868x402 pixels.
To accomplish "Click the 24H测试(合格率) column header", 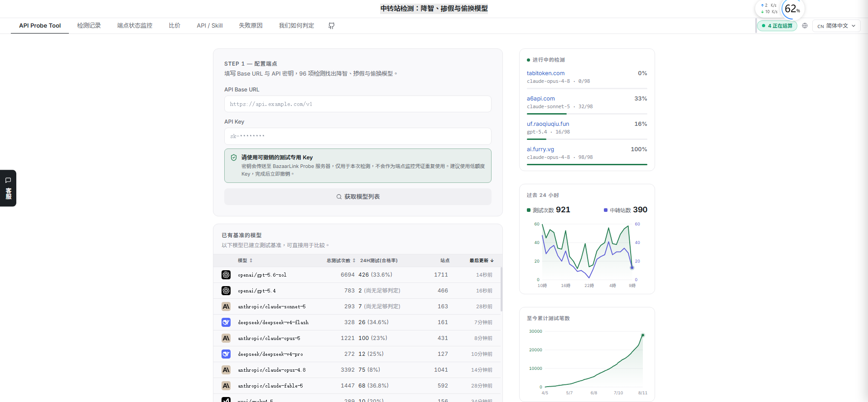I will (x=379, y=260).
